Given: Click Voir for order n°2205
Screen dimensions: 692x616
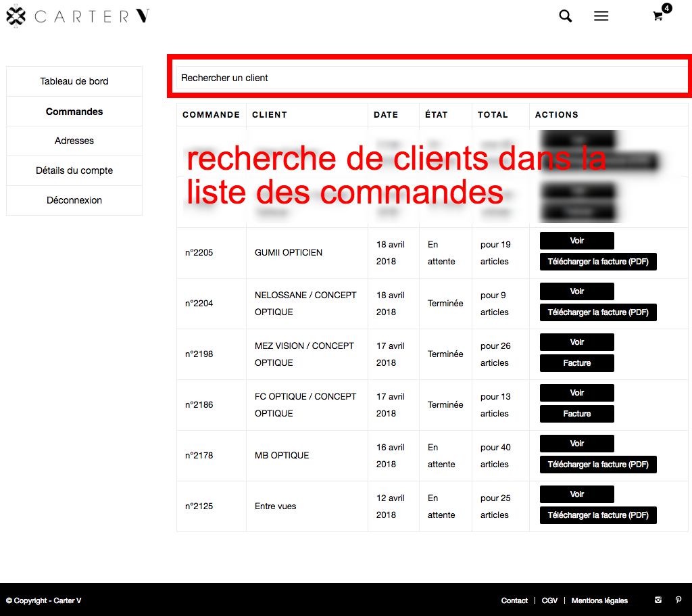Looking at the screenshot, I should click(x=576, y=241).
